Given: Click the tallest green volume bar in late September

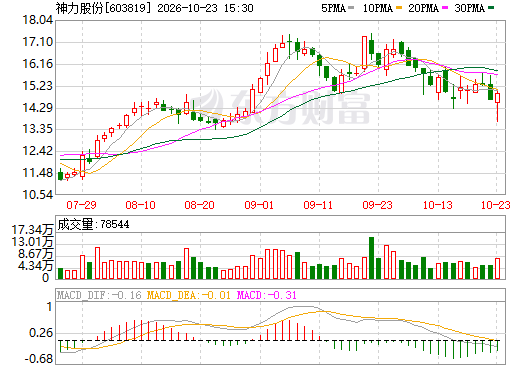Looking at the screenshot, I should pyautogui.click(x=371, y=258).
